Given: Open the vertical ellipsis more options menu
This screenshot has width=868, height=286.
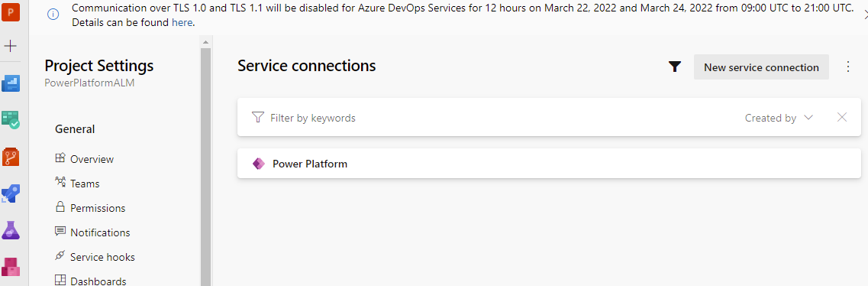Looking at the screenshot, I should coord(848,67).
